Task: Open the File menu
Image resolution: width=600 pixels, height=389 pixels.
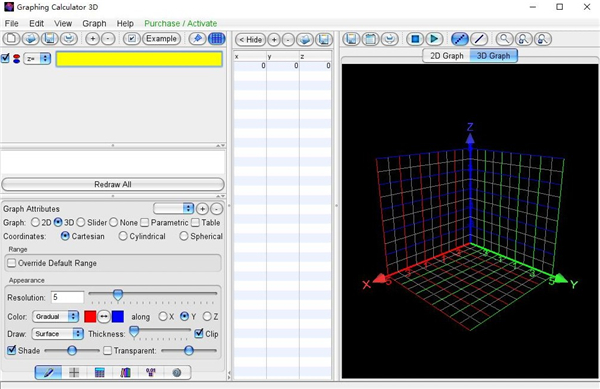Action: (x=11, y=23)
